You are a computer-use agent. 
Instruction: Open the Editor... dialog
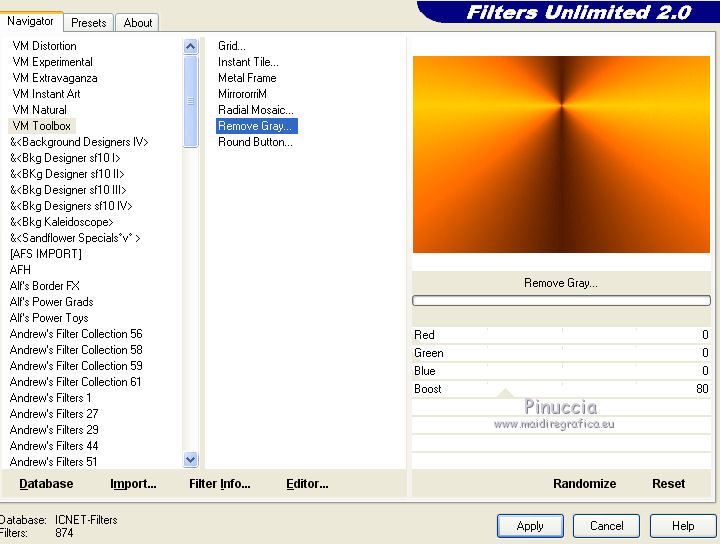[x=307, y=483]
